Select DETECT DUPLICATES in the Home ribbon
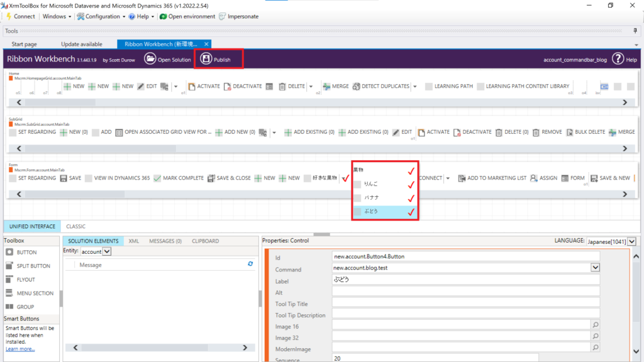This screenshot has width=644, height=362. pos(380,86)
